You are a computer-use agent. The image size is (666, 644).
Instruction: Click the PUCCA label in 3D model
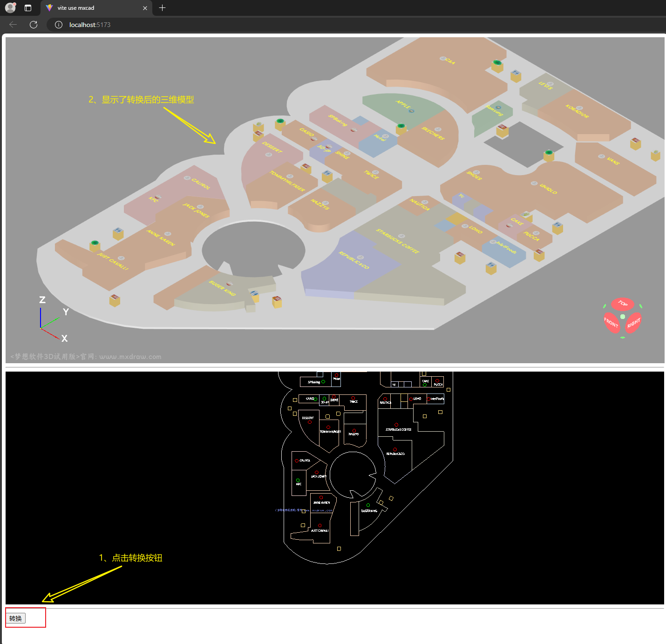tap(531, 236)
